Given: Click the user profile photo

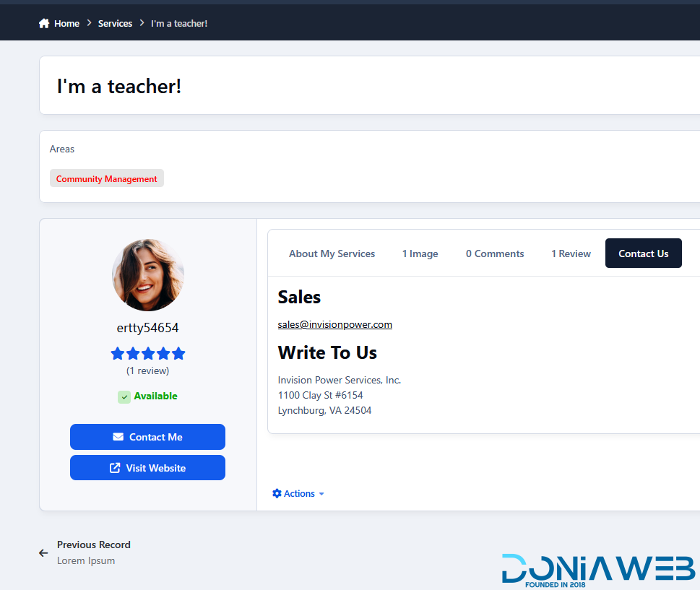Looking at the screenshot, I should click(148, 275).
